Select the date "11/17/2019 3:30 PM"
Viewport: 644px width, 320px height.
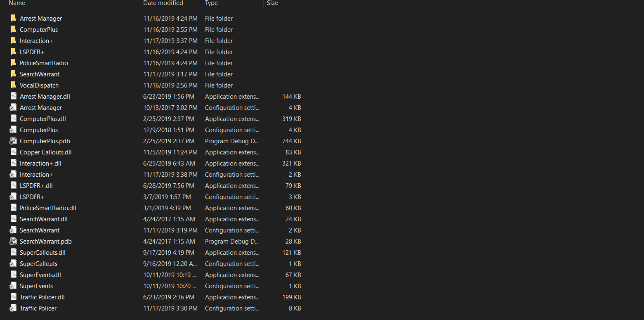[x=170, y=308]
